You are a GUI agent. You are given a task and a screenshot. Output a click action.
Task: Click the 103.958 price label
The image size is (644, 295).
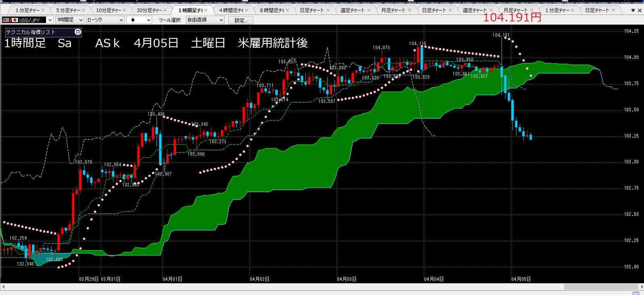tap(465, 60)
